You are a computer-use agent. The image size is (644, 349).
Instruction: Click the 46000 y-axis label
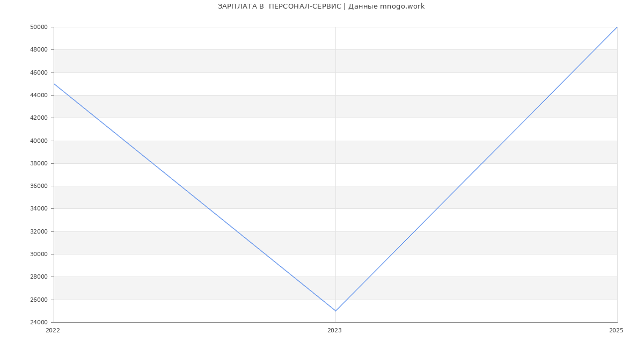click(39, 72)
